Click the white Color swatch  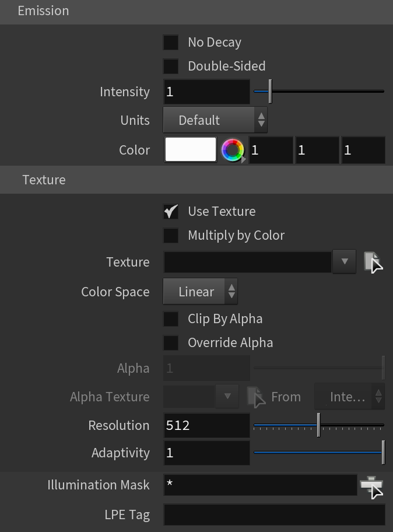(x=191, y=149)
